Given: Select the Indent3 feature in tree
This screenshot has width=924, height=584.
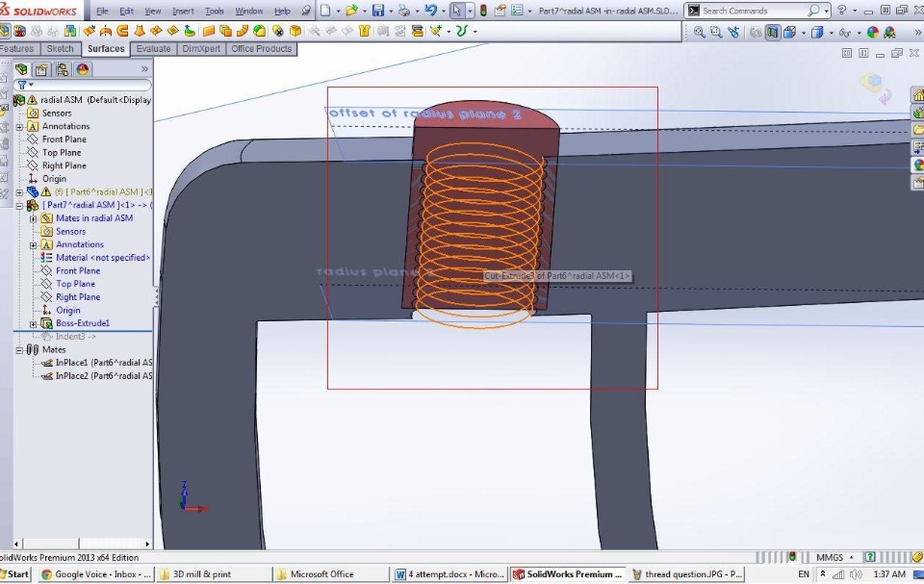Looking at the screenshot, I should pyautogui.click(x=75, y=337).
